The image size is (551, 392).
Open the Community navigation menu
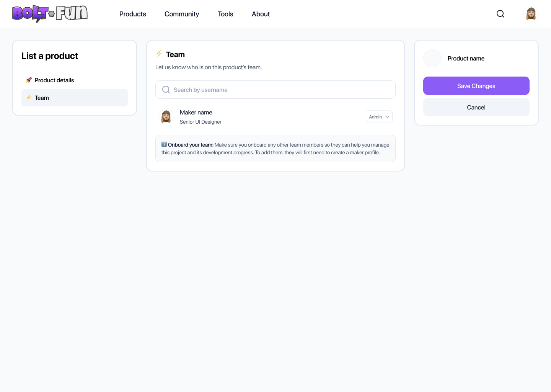pyautogui.click(x=182, y=14)
